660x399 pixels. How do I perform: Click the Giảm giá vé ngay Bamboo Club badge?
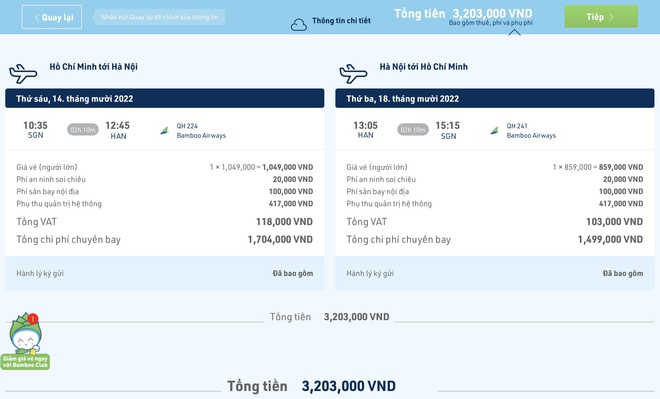(25, 362)
